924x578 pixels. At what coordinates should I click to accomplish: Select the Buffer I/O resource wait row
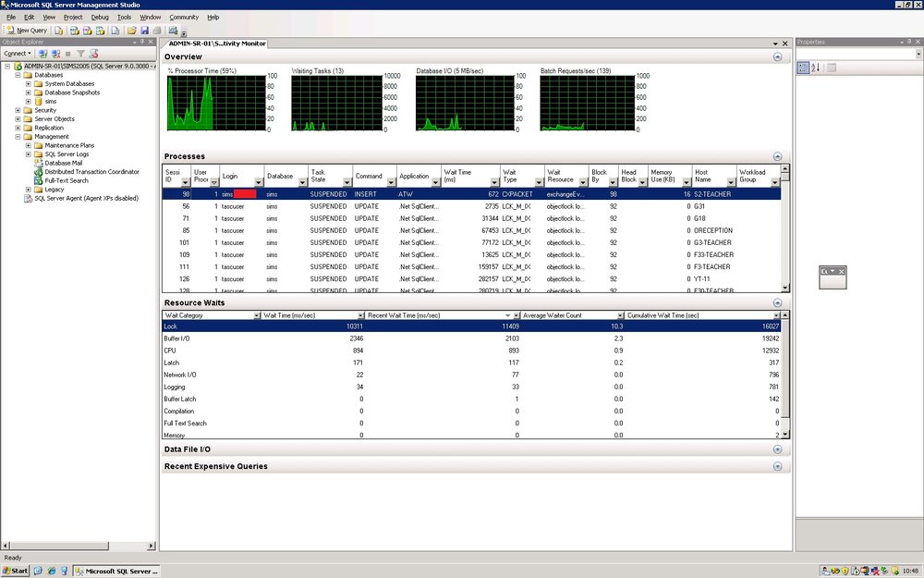point(471,338)
